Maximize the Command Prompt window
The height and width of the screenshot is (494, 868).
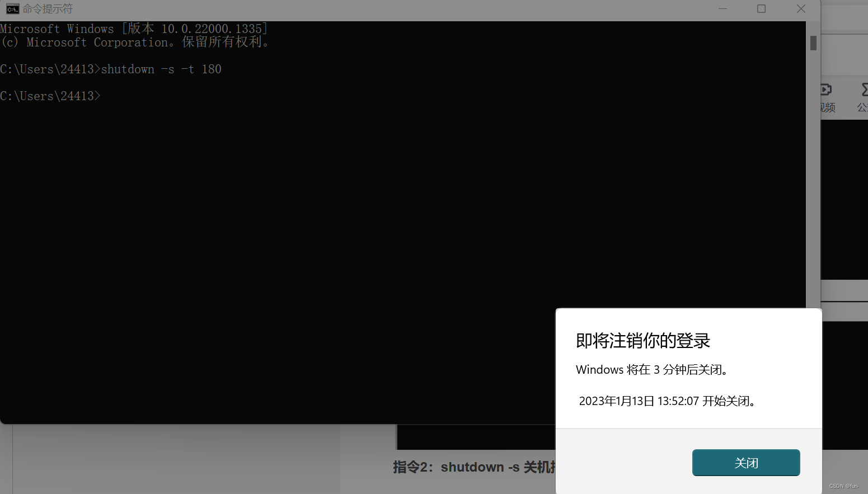point(761,9)
